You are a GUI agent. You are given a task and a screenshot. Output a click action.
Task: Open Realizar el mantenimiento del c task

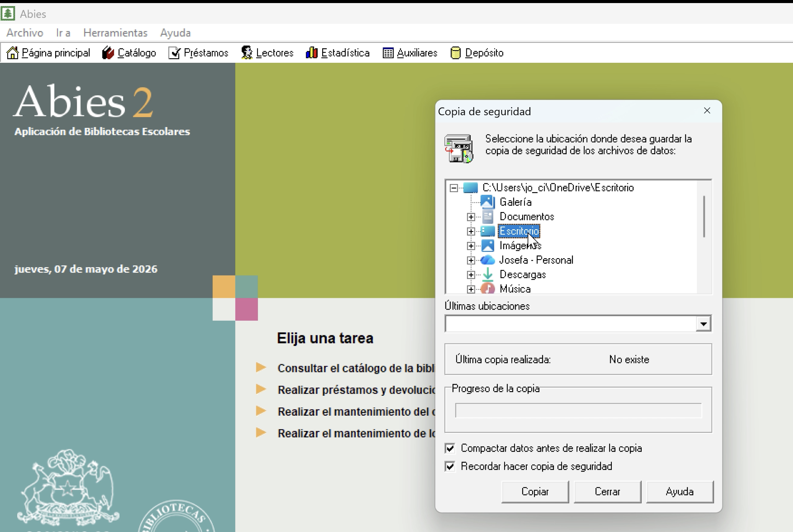coord(356,411)
